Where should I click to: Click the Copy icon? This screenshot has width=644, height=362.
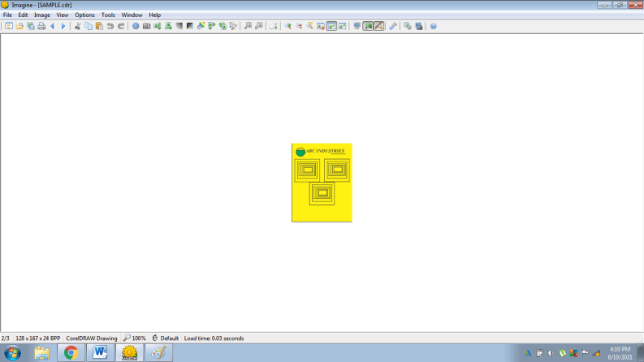(89, 26)
